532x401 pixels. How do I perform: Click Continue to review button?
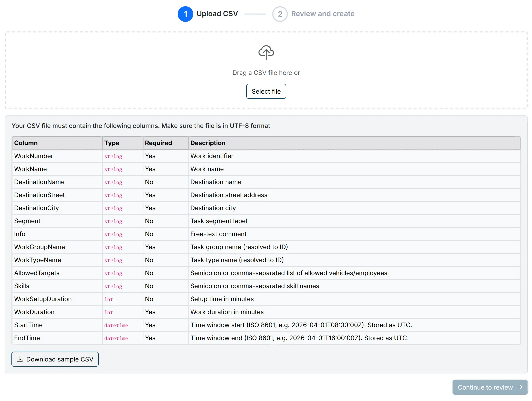click(x=490, y=387)
